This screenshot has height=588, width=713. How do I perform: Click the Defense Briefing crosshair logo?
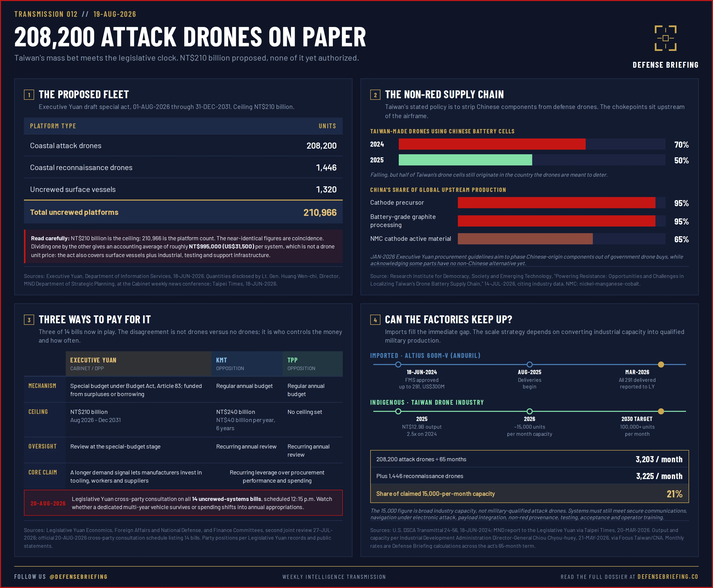click(665, 38)
